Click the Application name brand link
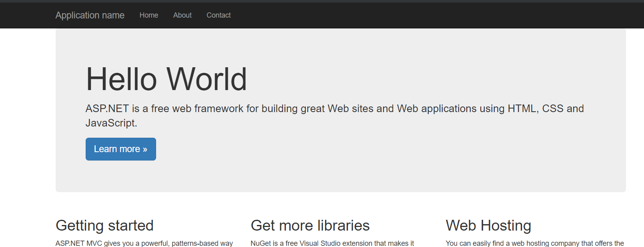The height and width of the screenshot is (247, 644). (x=90, y=15)
